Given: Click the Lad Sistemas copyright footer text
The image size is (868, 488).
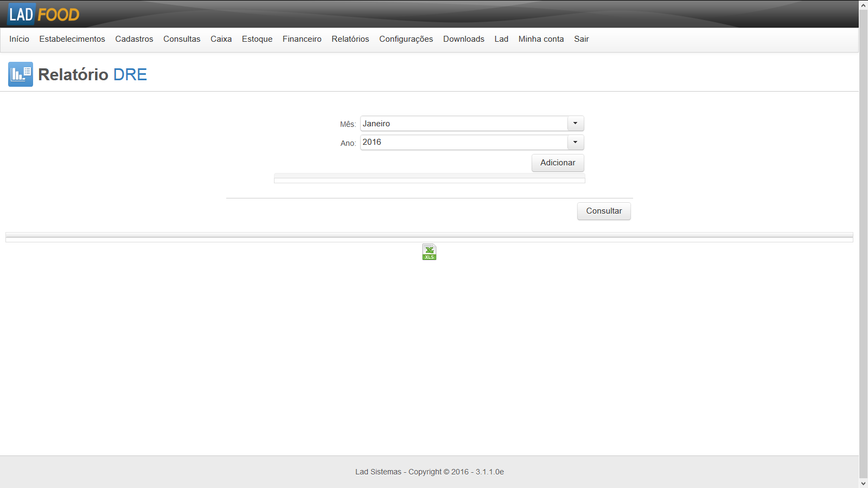Looking at the screenshot, I should [x=430, y=472].
